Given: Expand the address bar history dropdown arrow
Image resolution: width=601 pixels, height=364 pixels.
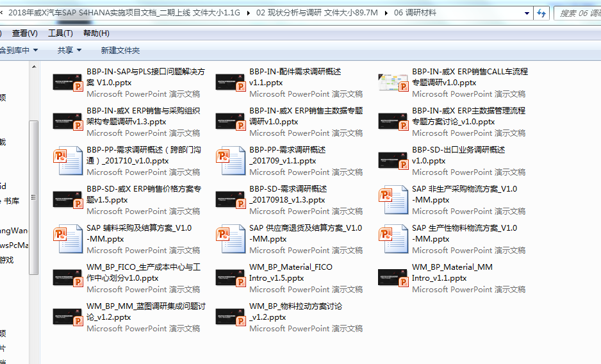Looking at the screenshot, I should point(526,13).
